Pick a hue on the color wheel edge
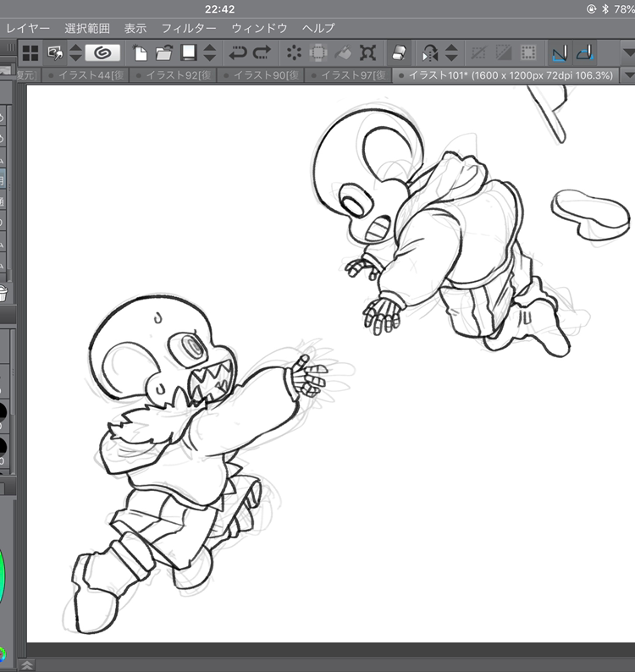 click(x=3, y=576)
